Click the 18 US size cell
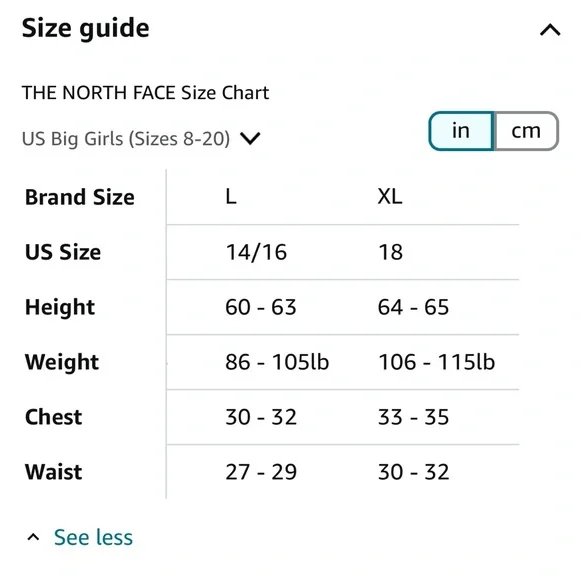Viewport: 580px width, 580px height. coord(390,252)
